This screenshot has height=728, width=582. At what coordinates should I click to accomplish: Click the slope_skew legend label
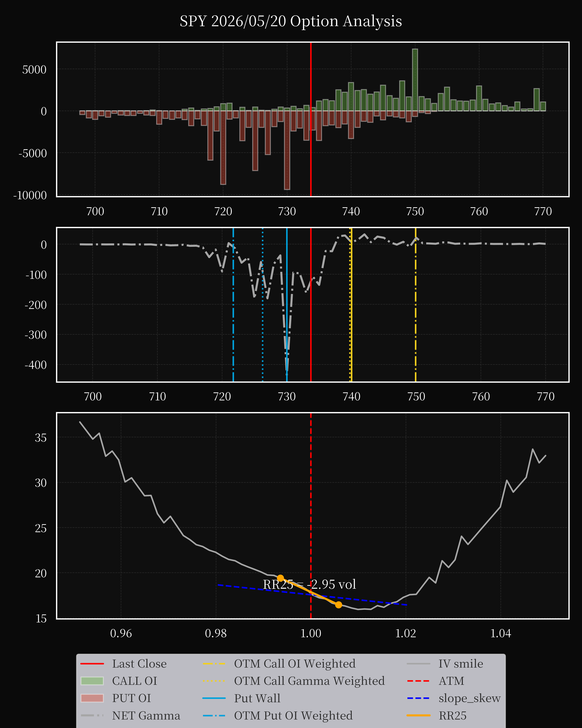(470, 698)
